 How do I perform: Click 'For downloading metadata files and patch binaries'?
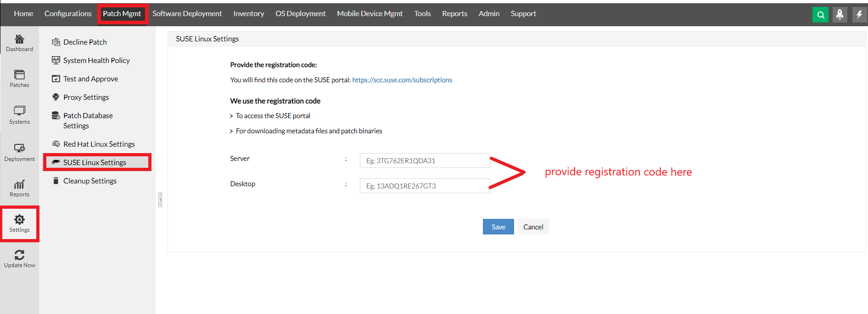309,131
